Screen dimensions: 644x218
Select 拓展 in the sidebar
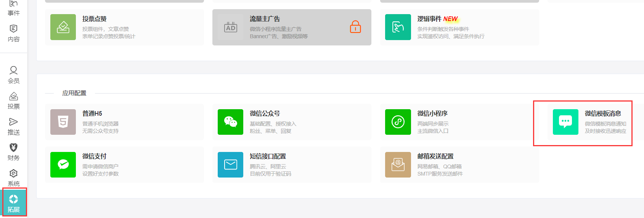pyautogui.click(x=14, y=203)
